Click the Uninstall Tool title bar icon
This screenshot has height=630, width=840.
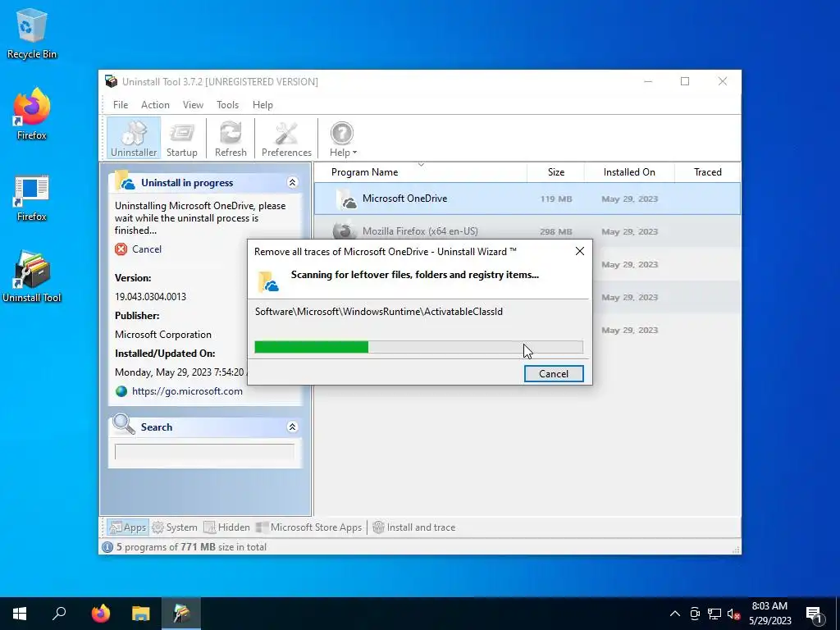112,81
